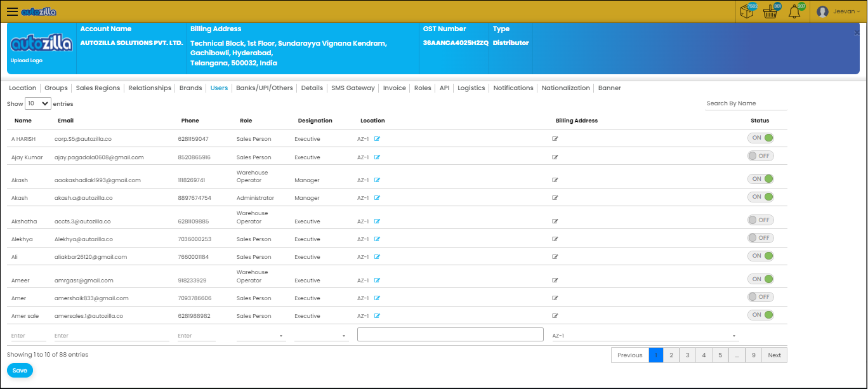Click the new user name input field
868x389 pixels.
click(29, 336)
